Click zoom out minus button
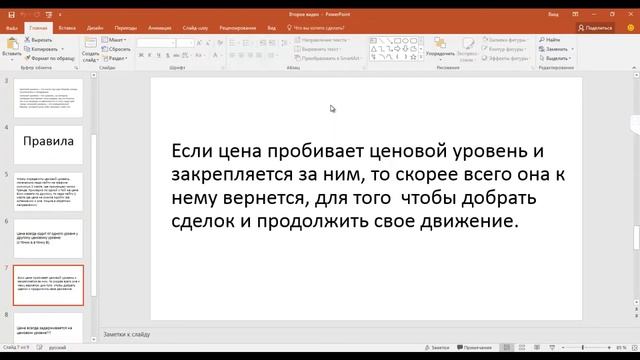Screen dimensions: 640x360 [563, 347]
